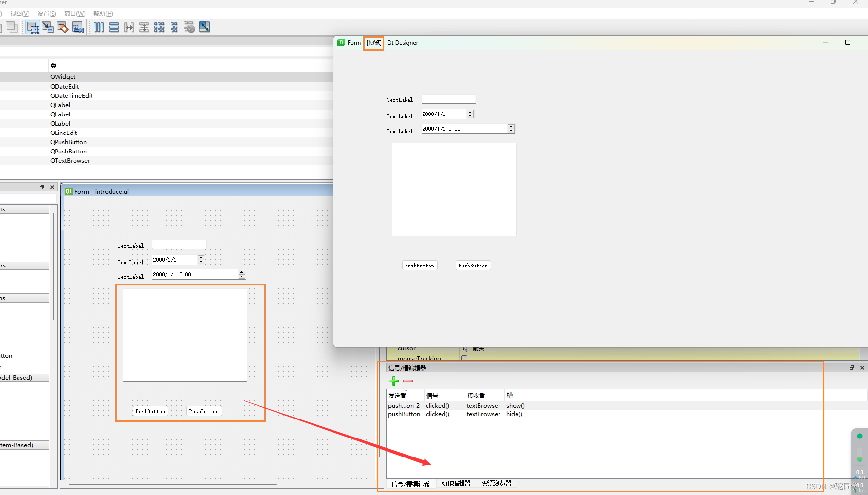Open the 帮助(H) menu
This screenshot has width=868, height=495.
(x=103, y=13)
